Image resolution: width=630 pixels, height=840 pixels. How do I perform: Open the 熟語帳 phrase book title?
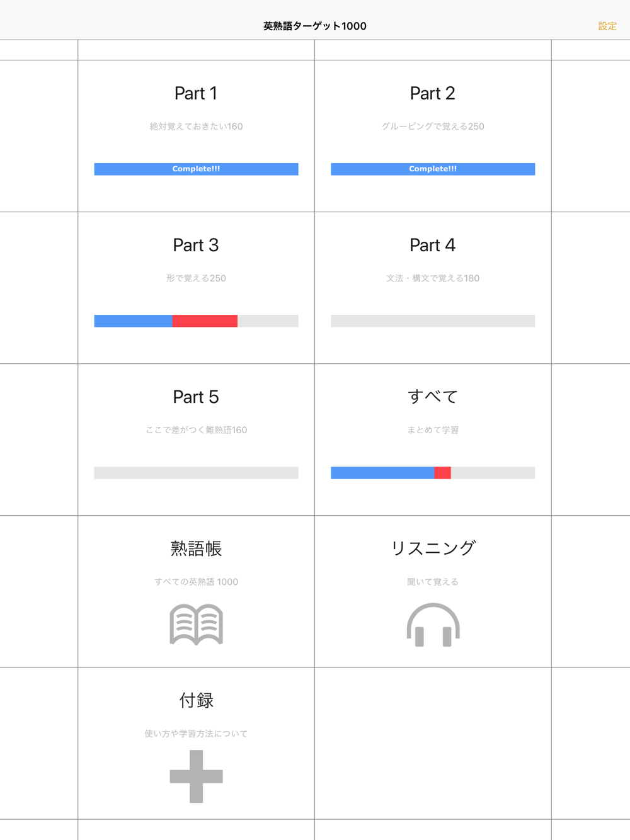coord(196,548)
